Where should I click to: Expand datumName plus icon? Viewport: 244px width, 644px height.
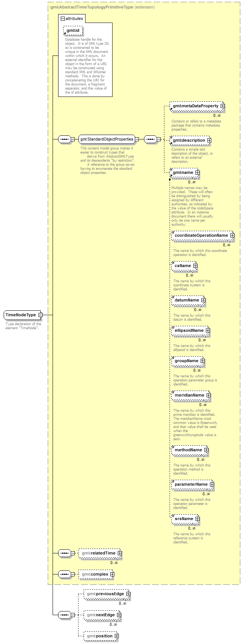(x=203, y=300)
